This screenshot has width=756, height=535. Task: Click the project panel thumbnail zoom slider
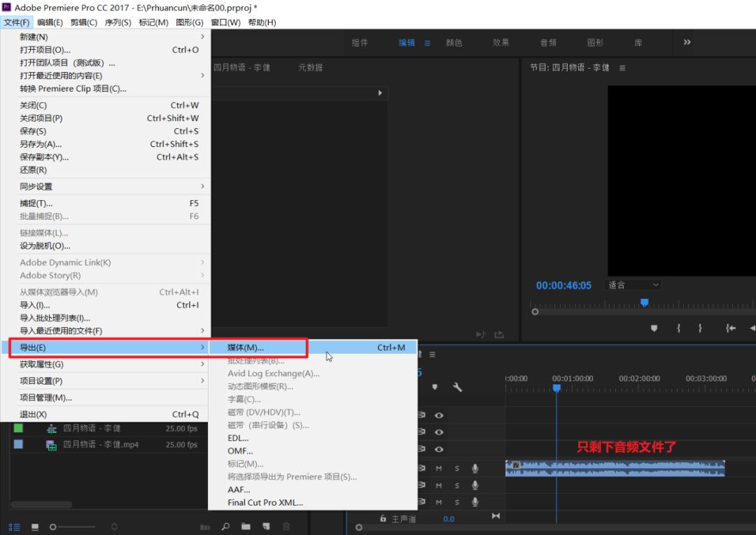70,527
